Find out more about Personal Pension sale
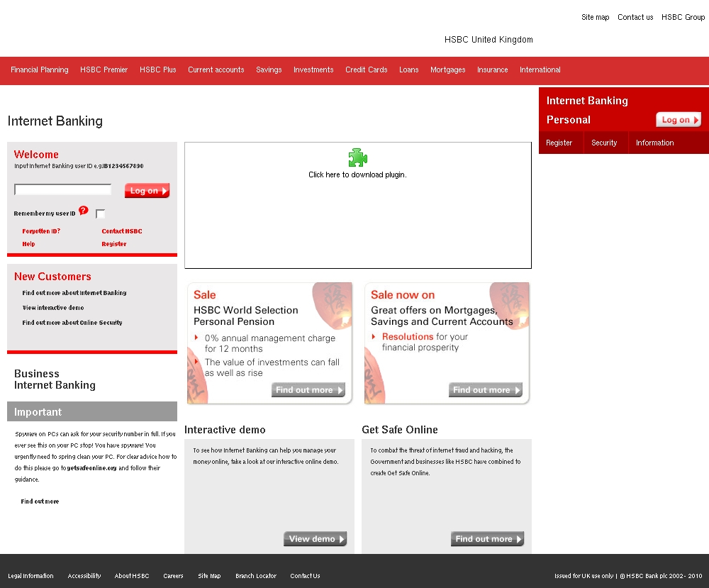 point(308,390)
